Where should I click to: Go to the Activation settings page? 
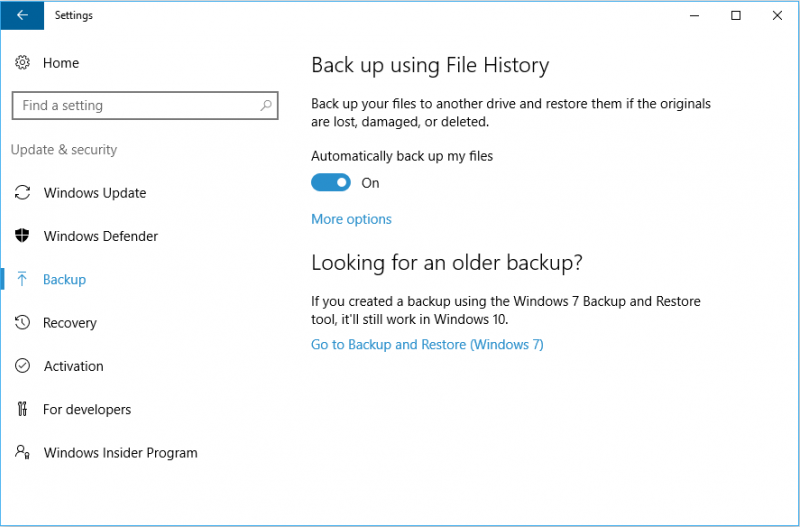coord(73,366)
